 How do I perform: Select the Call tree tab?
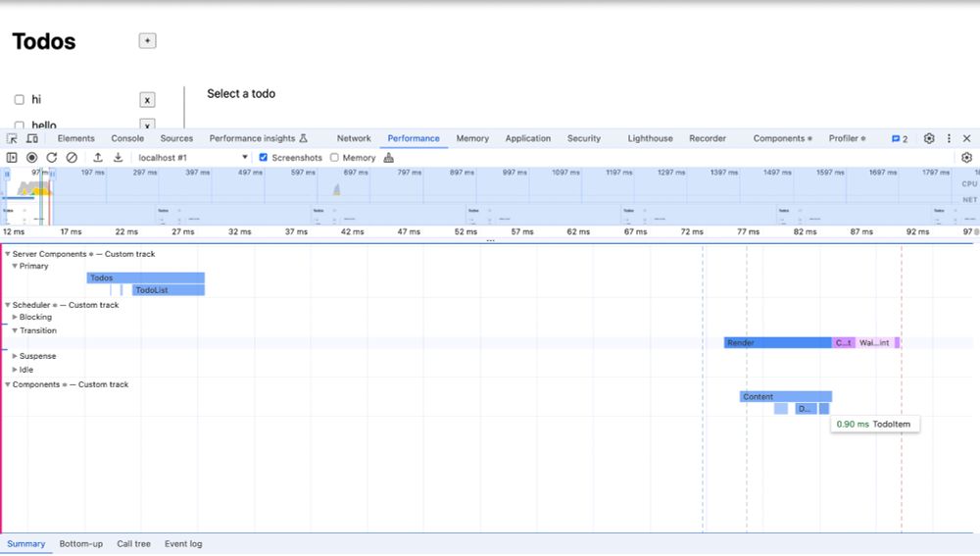[x=133, y=544]
